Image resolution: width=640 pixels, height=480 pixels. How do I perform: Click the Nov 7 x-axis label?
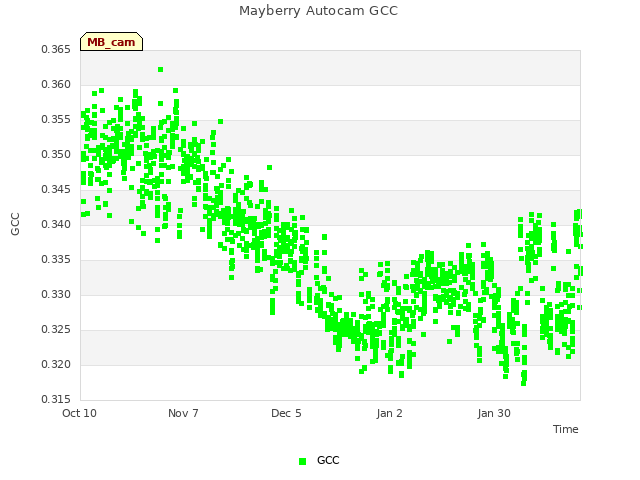click(183, 413)
